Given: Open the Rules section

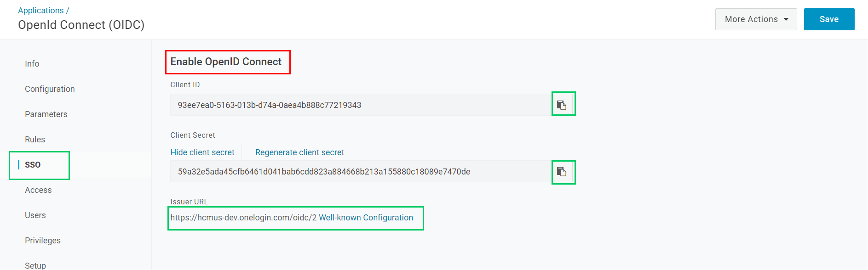Looking at the screenshot, I should (35, 140).
